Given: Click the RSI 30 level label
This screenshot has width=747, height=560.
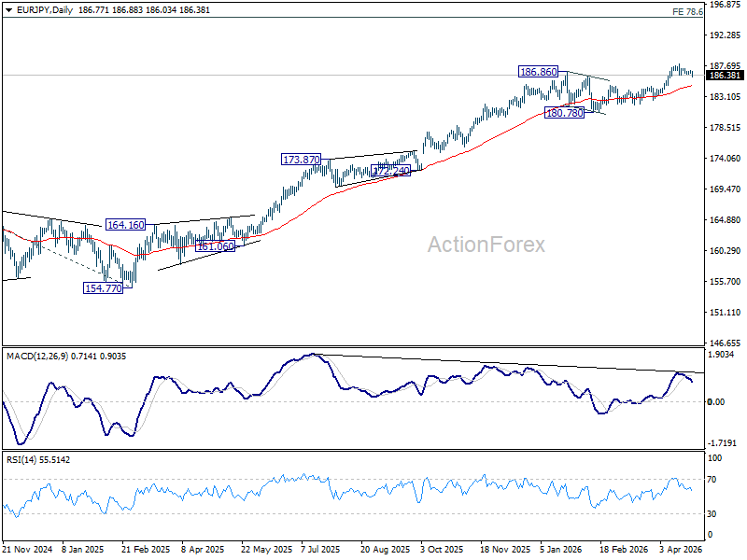Looking at the screenshot, I should click(712, 514).
